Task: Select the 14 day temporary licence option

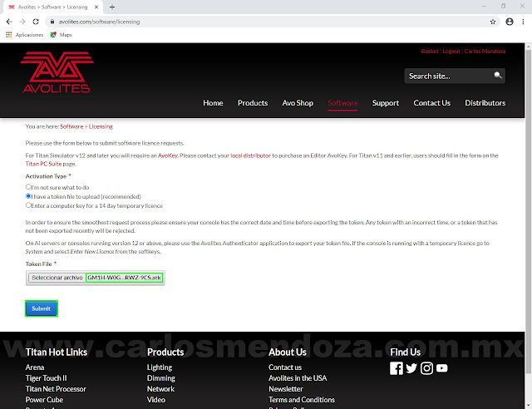Action: (28, 205)
